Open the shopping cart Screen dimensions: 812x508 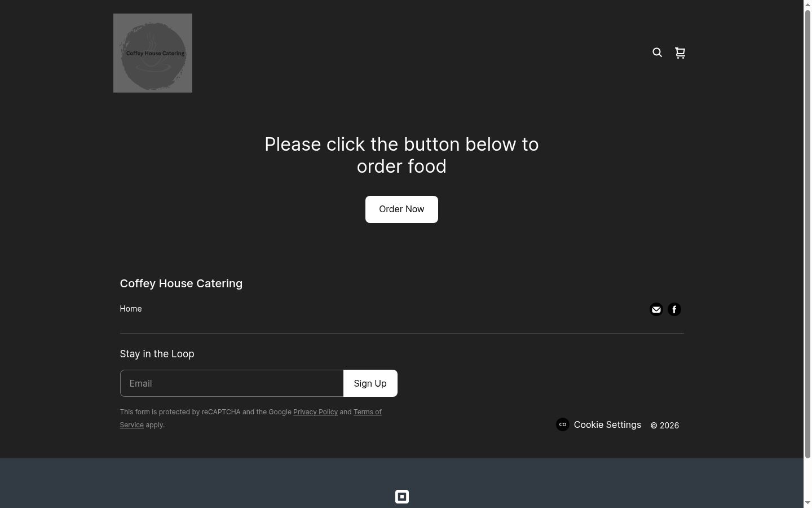[x=680, y=52]
